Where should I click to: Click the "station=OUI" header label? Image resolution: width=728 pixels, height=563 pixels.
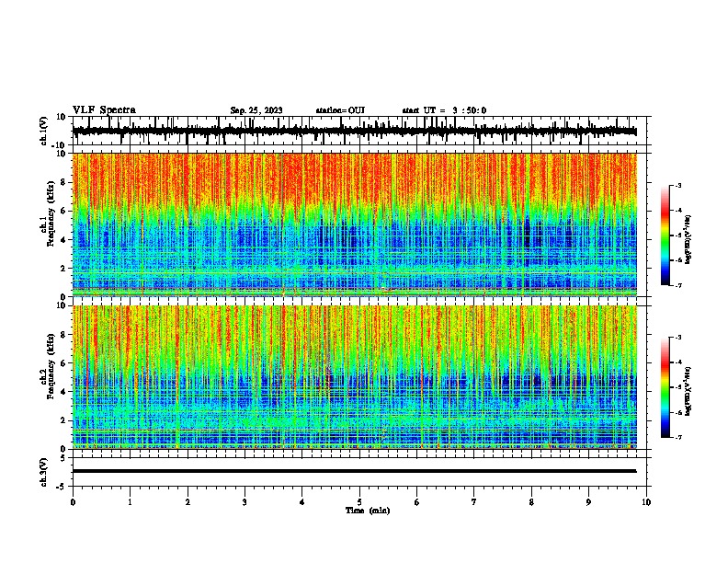pos(340,110)
